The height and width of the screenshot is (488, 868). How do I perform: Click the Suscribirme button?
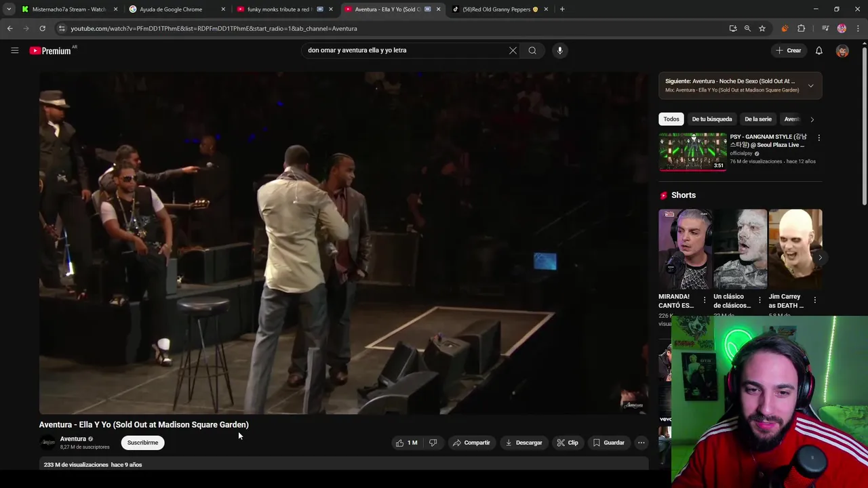pos(142,443)
